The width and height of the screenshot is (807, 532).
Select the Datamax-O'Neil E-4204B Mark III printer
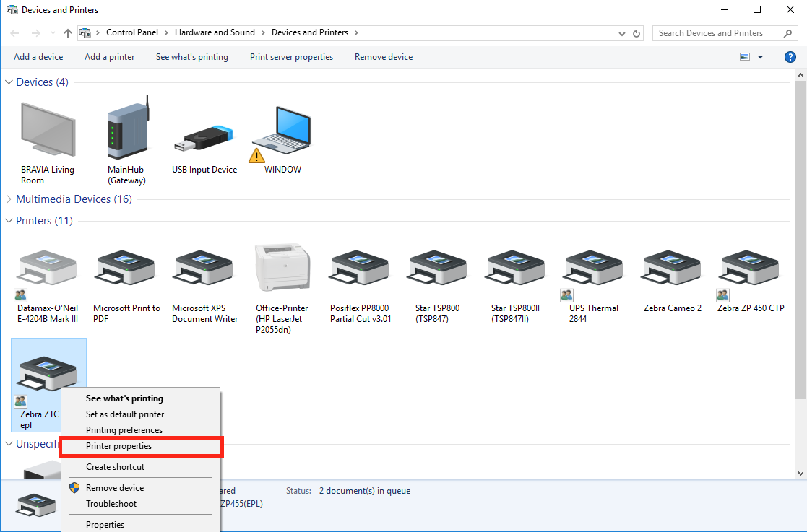coord(48,268)
